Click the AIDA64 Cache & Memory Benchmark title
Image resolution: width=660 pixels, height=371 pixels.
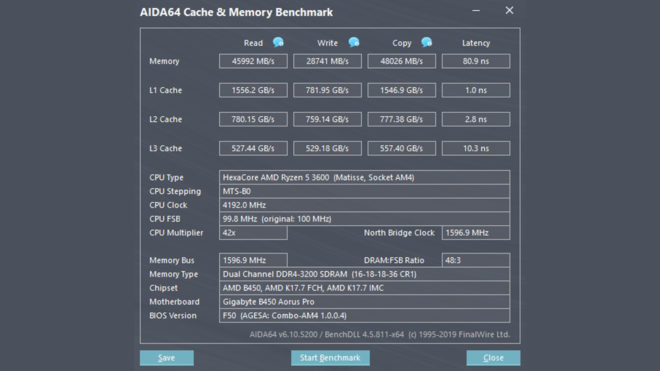pos(237,12)
